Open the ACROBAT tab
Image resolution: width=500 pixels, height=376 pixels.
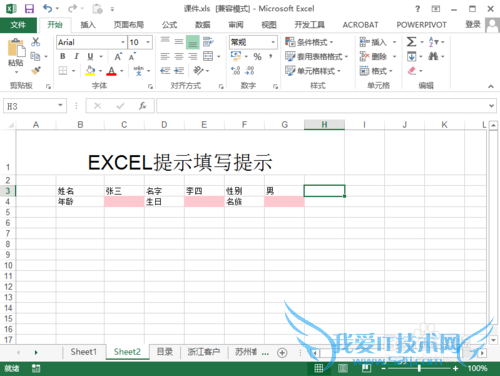pos(360,25)
